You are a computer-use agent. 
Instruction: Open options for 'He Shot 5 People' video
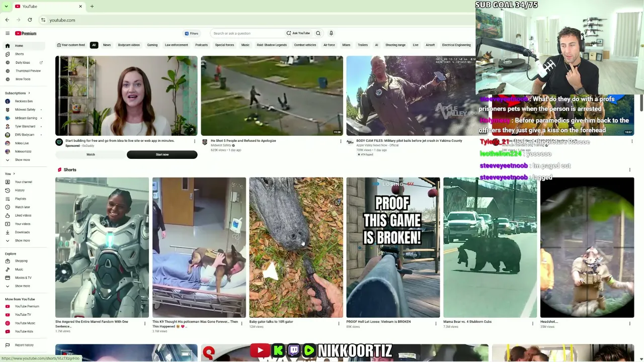(x=341, y=142)
